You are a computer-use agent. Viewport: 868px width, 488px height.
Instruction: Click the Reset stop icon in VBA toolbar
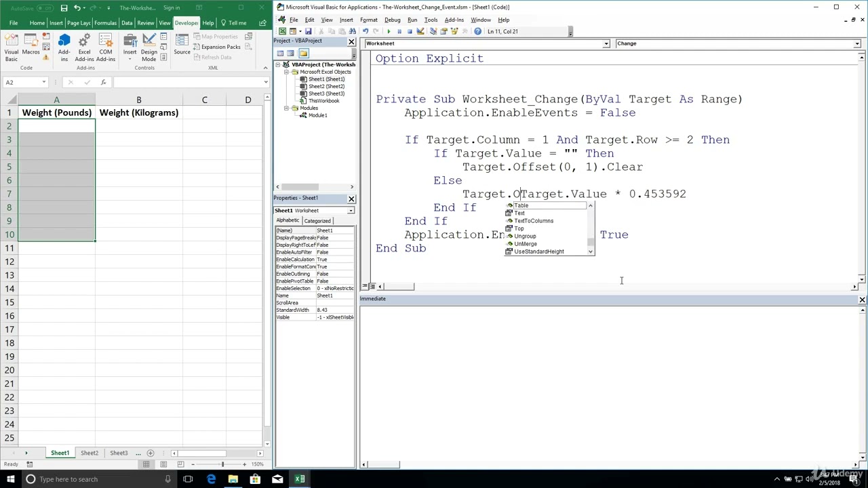pos(409,31)
